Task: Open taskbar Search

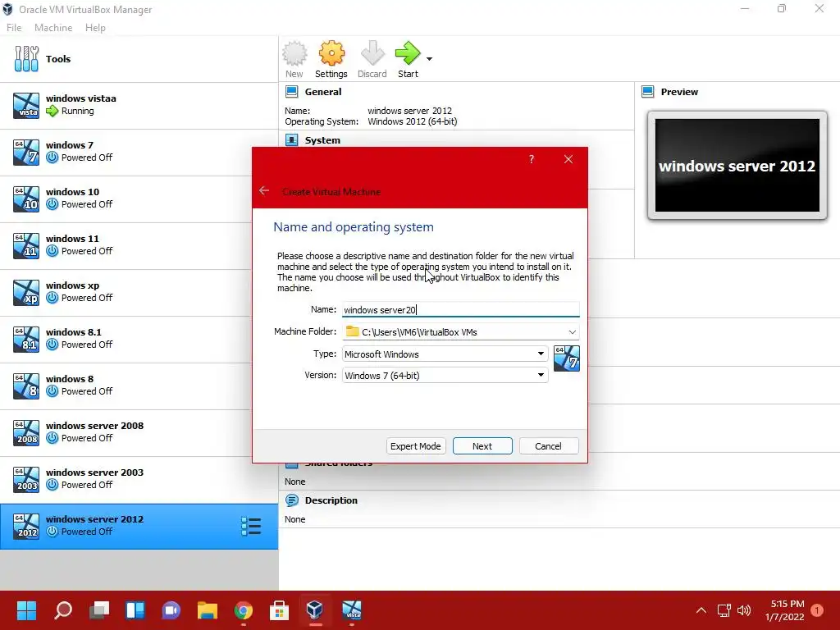Action: pos(62,610)
